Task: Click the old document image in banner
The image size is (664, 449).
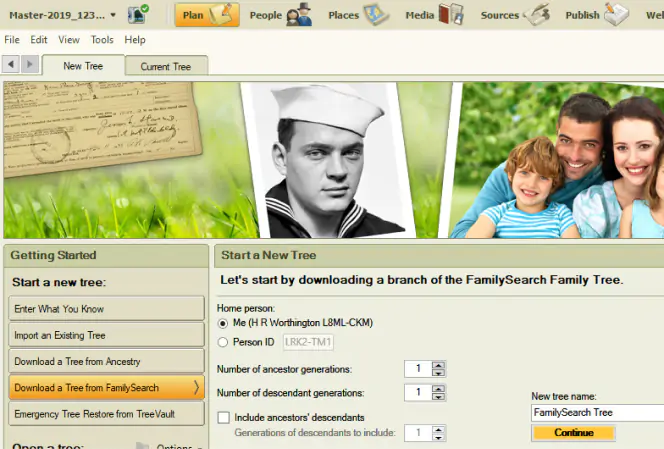Action: pyautogui.click(x=101, y=127)
